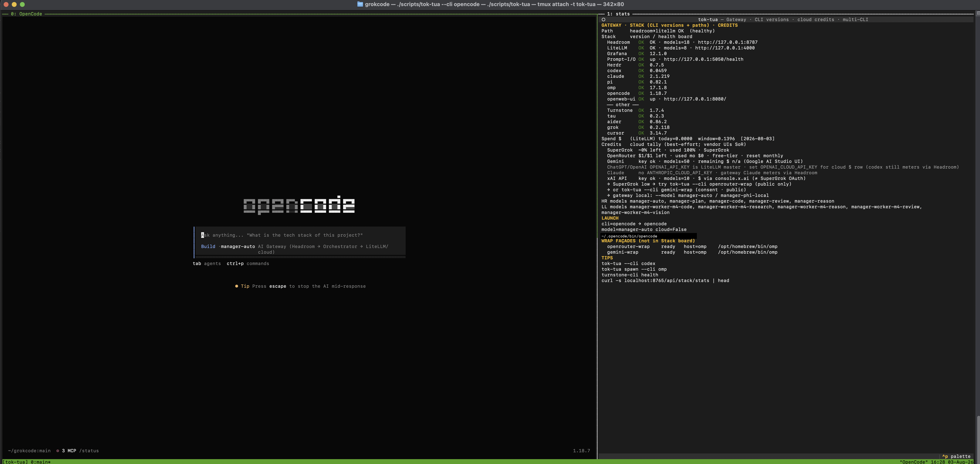Image resolution: width=980 pixels, height=464 pixels.
Task: Click the green OK status beside 'codex'
Action: [x=641, y=71]
